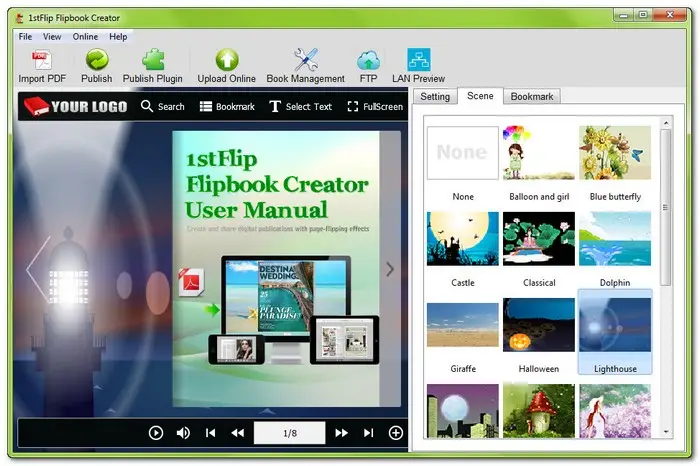Viewport: 700px width, 466px height.
Task: Open the Online menu
Action: point(85,37)
